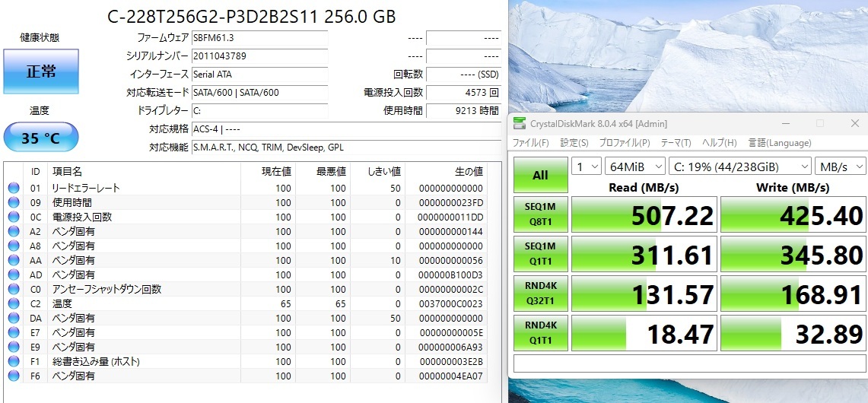Click SEQ1M Q1T1 read result 311.61
The width and height of the screenshot is (868, 403).
click(644, 253)
